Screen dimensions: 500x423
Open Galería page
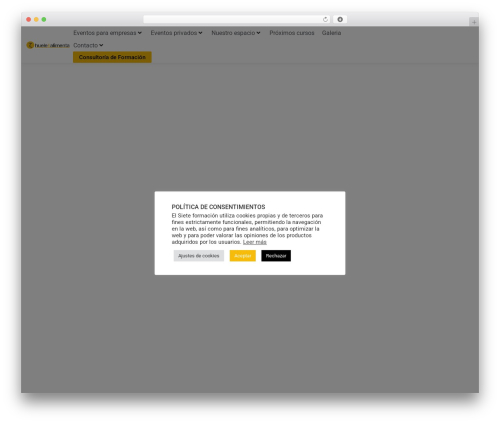[x=331, y=33]
